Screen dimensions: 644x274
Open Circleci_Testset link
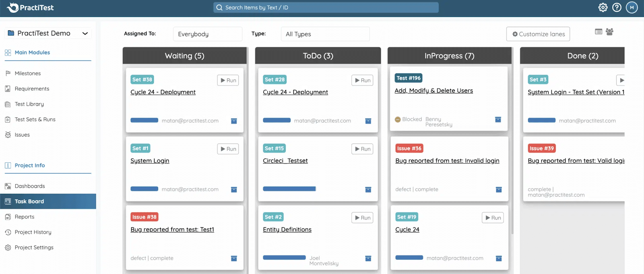point(285,161)
